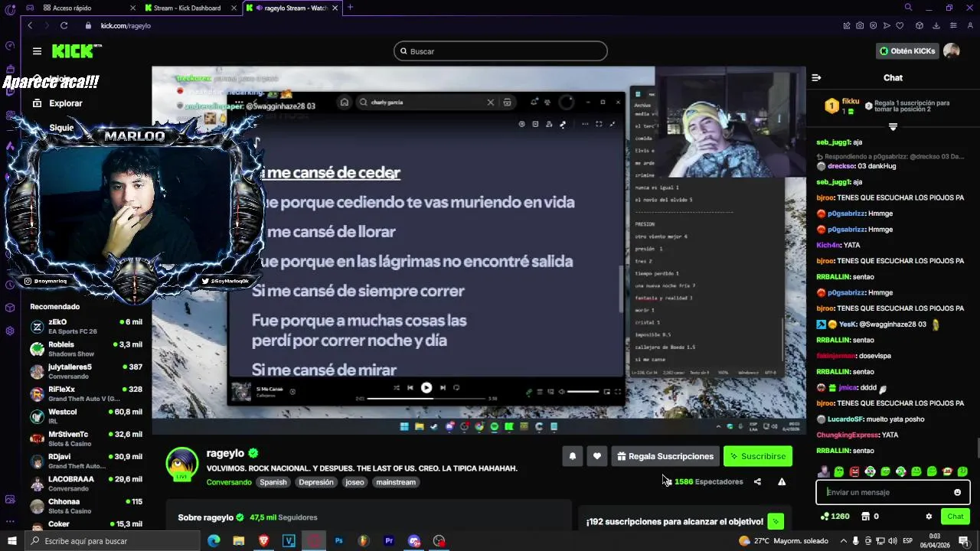Viewport: 980px width, 551px height.
Task: Click the Spanish language tag
Action: [x=273, y=482]
